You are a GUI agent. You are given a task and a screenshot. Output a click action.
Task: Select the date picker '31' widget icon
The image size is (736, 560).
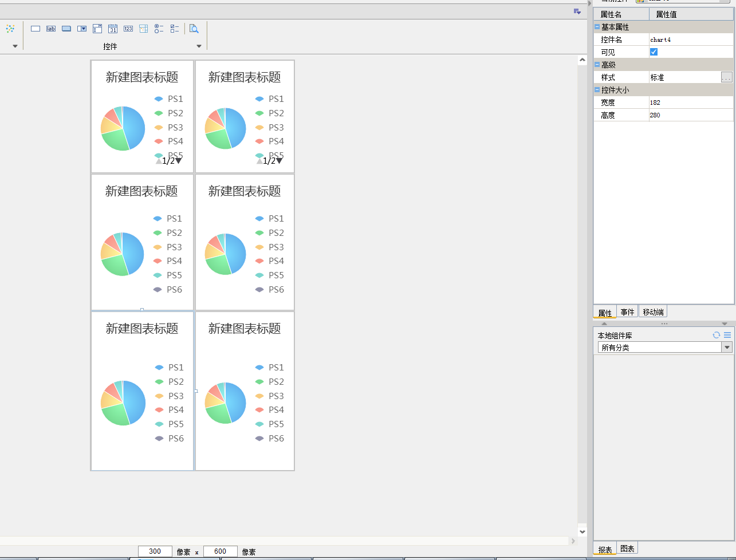(x=113, y=29)
